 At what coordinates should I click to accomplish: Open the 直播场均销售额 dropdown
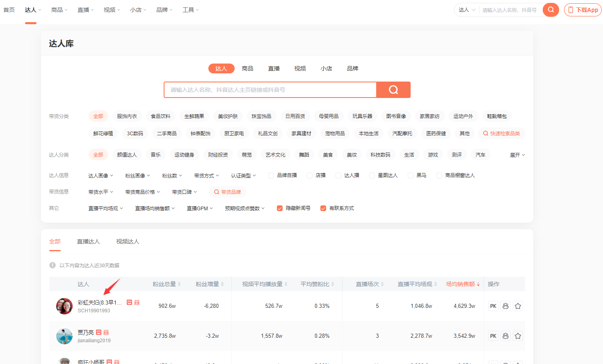(x=155, y=208)
